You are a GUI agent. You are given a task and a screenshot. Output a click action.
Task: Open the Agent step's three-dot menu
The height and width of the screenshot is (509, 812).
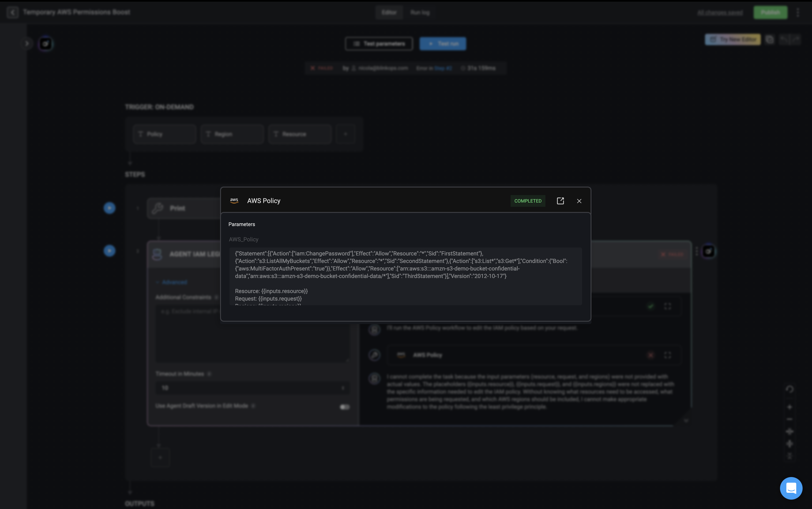(x=697, y=251)
